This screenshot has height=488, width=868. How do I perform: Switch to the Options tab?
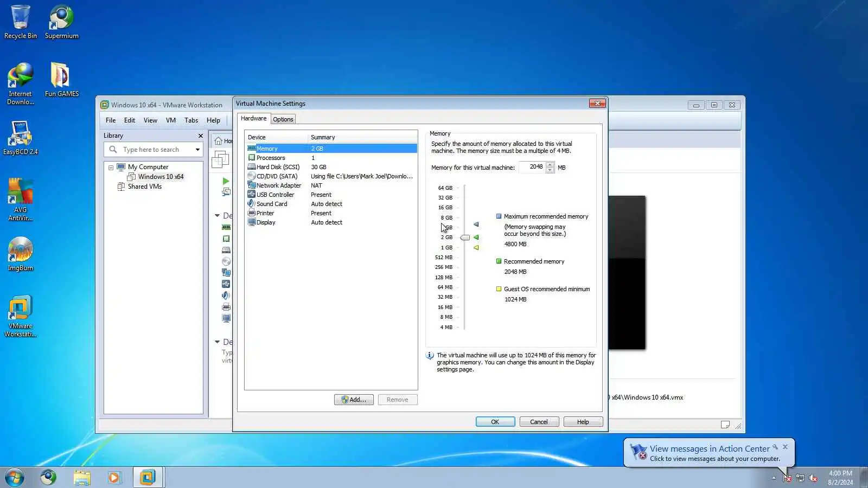click(283, 119)
